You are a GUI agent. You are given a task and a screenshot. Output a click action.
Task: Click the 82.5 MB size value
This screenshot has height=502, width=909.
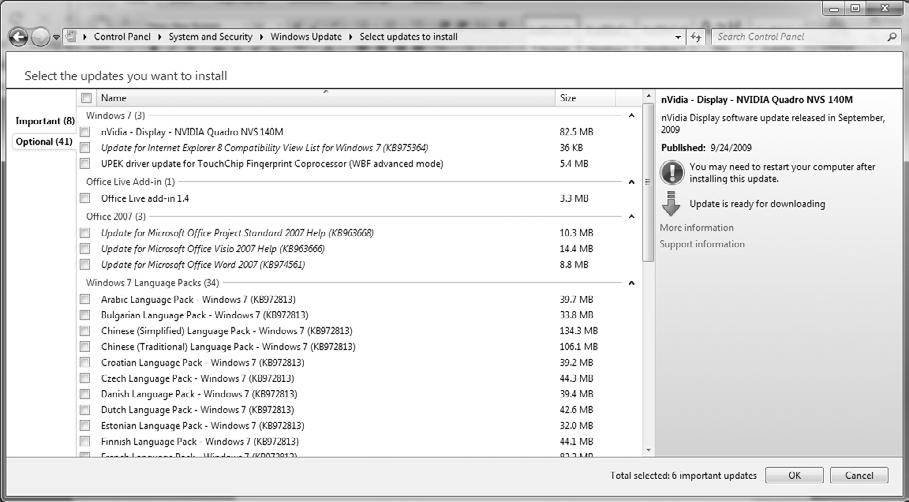576,132
